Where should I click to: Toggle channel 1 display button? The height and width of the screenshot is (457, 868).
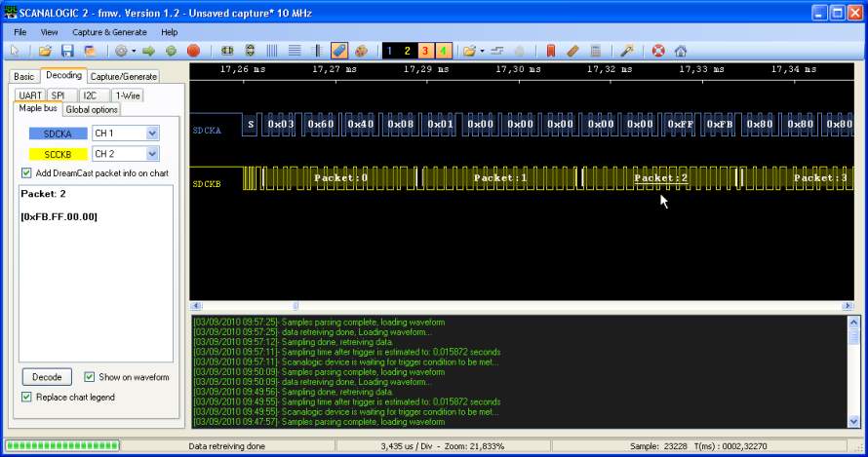[390, 51]
